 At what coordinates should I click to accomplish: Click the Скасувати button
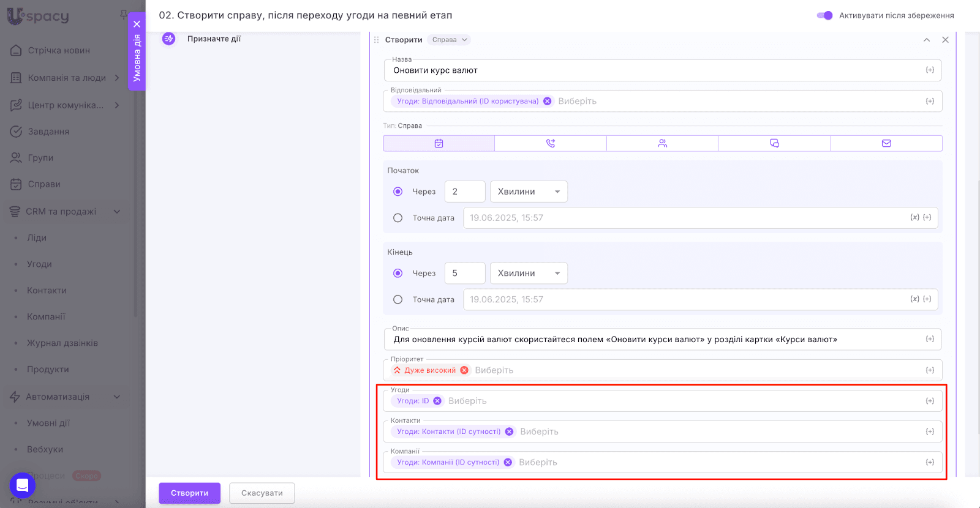[x=262, y=493]
